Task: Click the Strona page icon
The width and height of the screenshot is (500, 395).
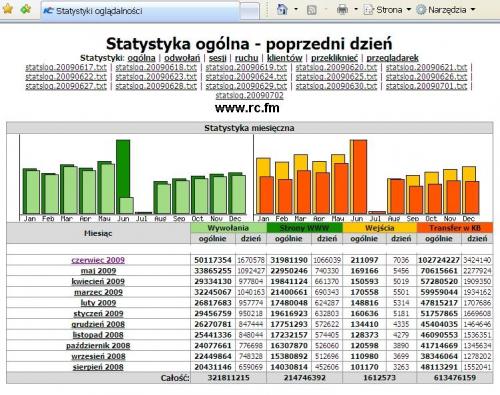Action: [x=368, y=10]
